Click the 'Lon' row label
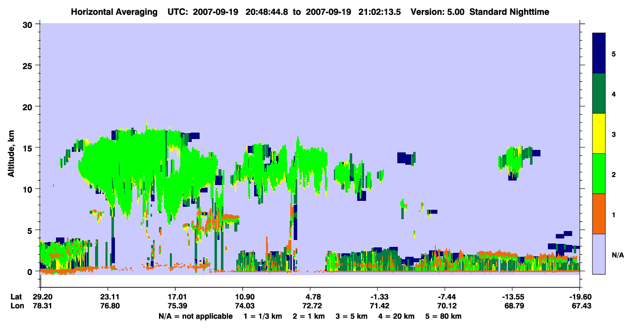The width and height of the screenshot is (644, 330). pos(16,306)
